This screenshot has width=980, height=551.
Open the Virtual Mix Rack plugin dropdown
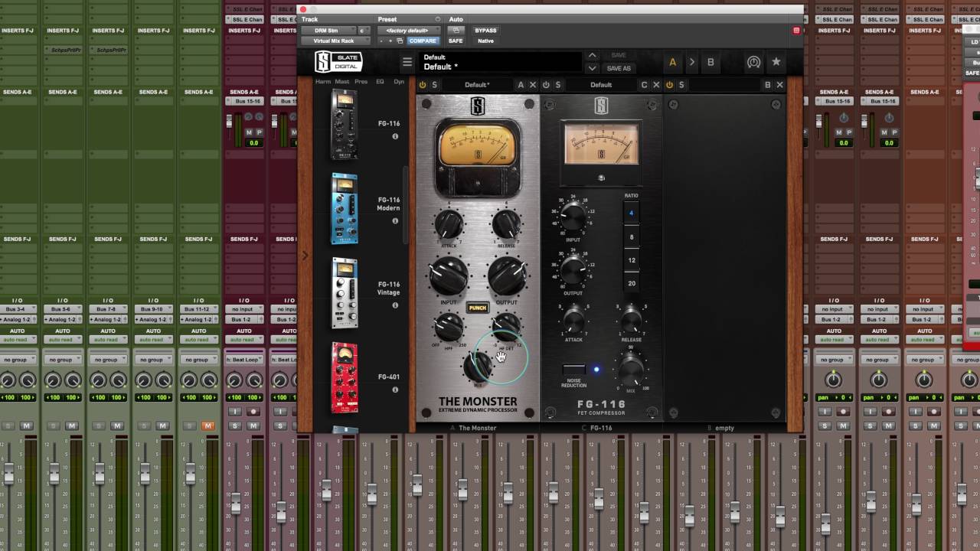(x=335, y=41)
